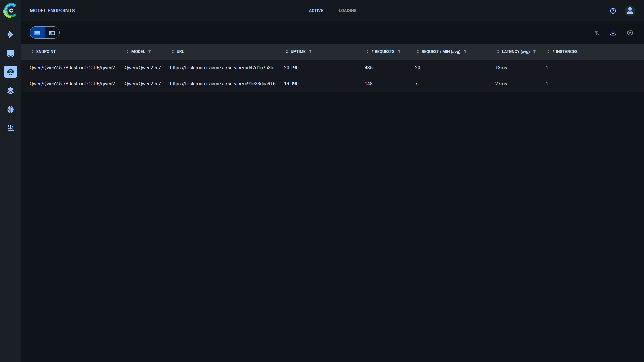
Task: Click the cloud model endpoints sidebar icon
Action: click(x=11, y=72)
